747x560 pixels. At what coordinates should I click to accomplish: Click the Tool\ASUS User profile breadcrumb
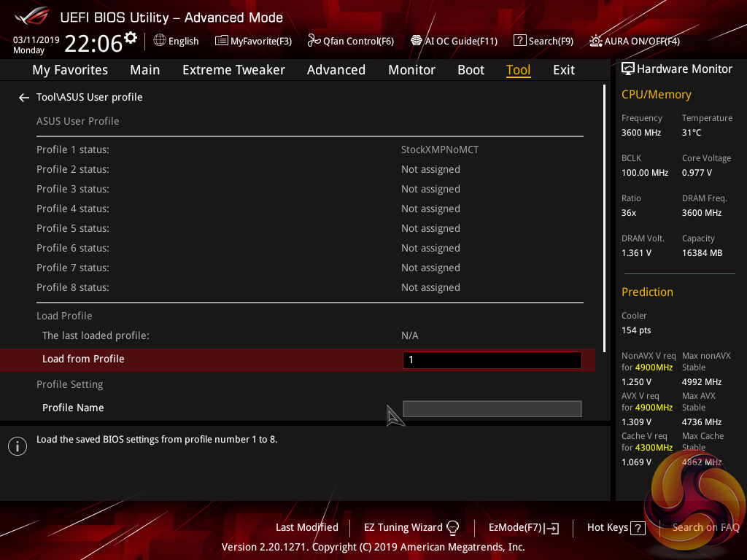click(x=90, y=97)
